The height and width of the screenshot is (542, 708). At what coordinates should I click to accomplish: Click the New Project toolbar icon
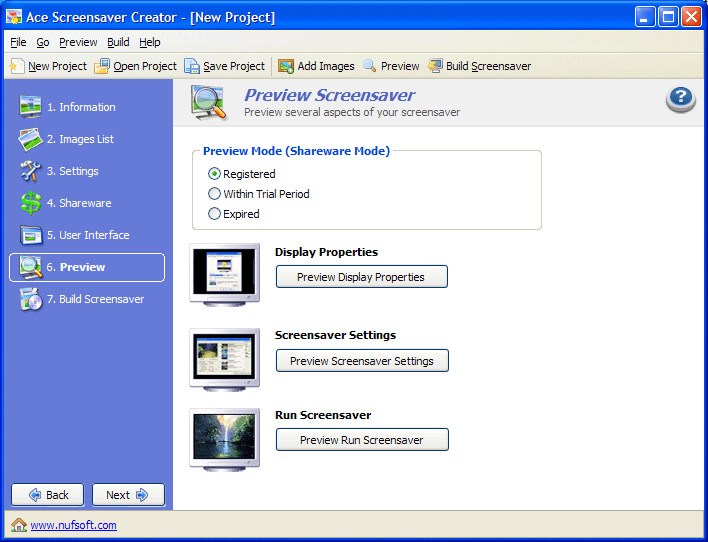(x=17, y=66)
